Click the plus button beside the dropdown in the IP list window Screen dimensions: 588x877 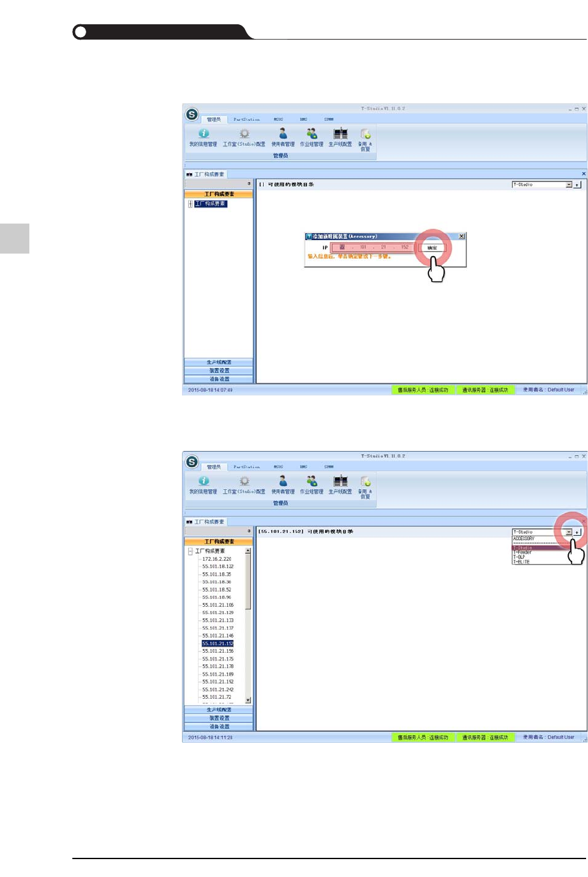[577, 532]
